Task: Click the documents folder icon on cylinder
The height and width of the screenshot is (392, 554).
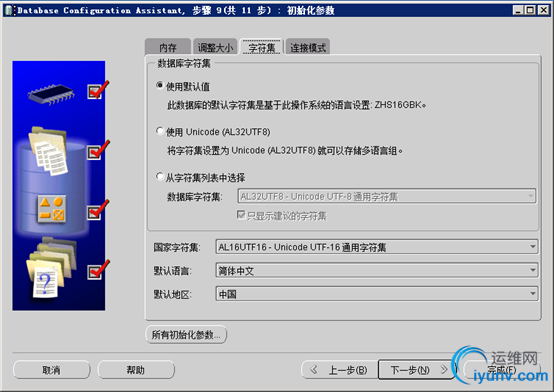Action: [48, 151]
